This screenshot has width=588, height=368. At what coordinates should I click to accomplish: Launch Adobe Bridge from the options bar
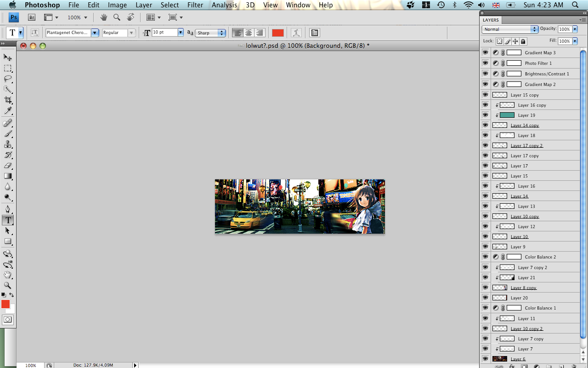[x=31, y=17]
